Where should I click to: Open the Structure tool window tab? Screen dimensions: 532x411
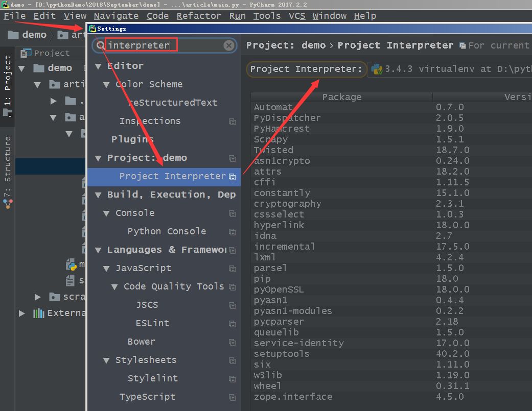[8, 173]
